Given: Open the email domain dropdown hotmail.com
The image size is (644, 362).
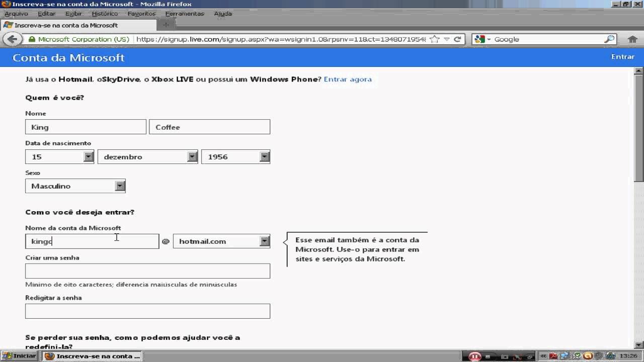Looking at the screenshot, I should pyautogui.click(x=221, y=241).
